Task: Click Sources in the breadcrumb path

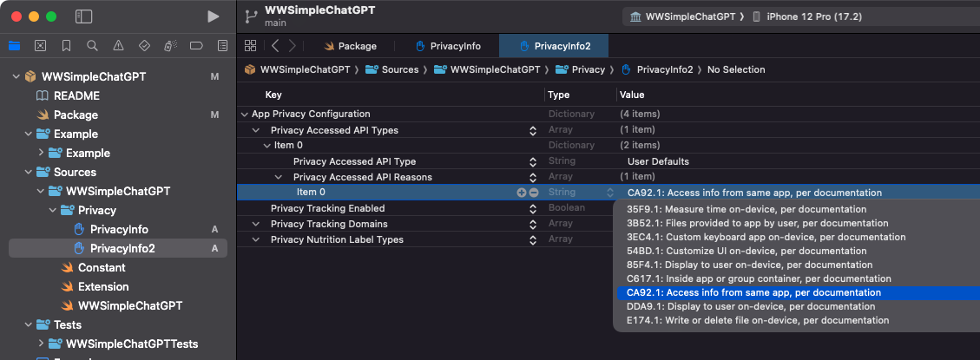Action: point(400,69)
